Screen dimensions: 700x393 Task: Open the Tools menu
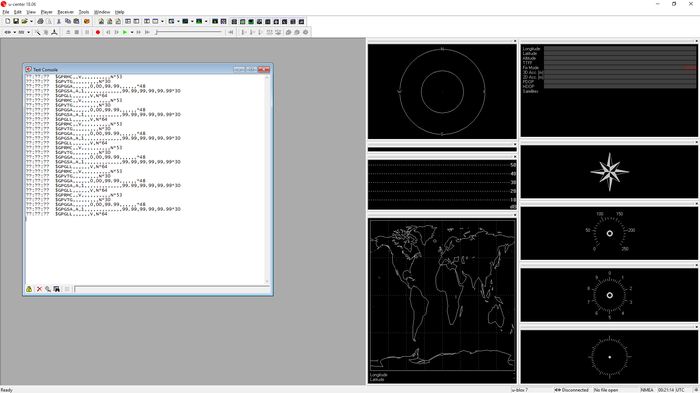click(x=84, y=12)
